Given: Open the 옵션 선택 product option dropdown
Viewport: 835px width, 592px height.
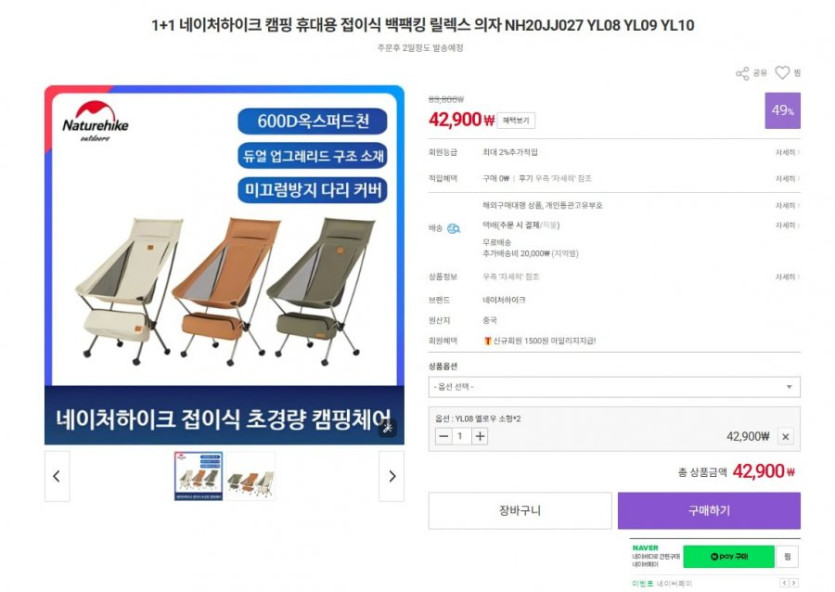Looking at the screenshot, I should coord(614,387).
